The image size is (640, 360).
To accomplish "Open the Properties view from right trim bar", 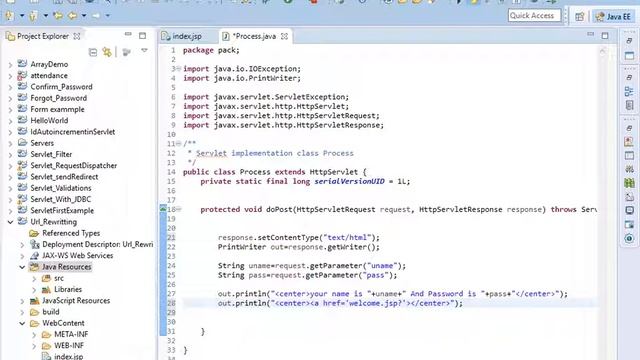I will click(x=629, y=156).
